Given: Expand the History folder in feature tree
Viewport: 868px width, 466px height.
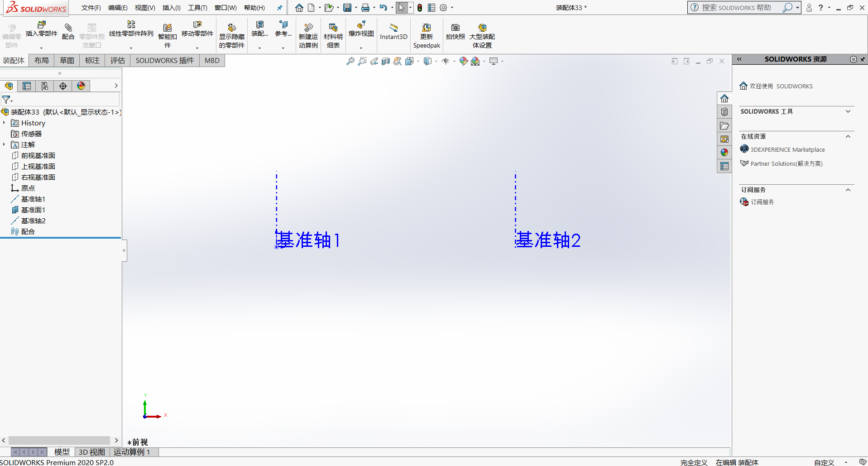Looking at the screenshot, I should (5, 123).
